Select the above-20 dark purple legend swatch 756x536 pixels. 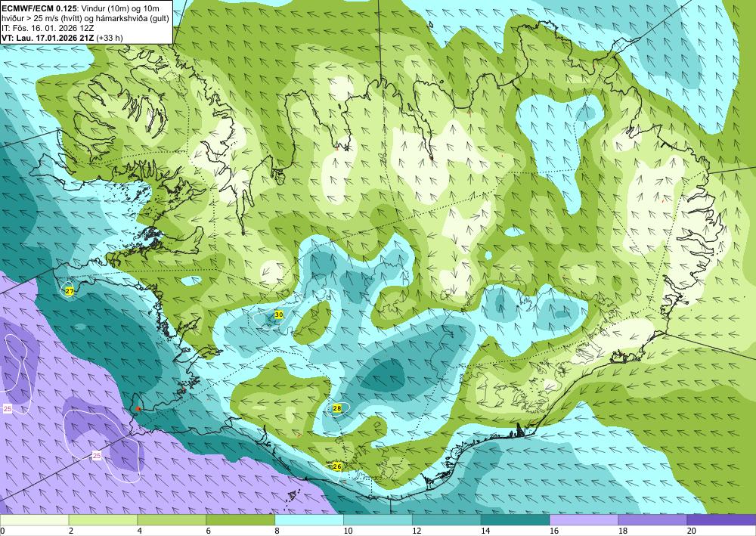[721, 520]
